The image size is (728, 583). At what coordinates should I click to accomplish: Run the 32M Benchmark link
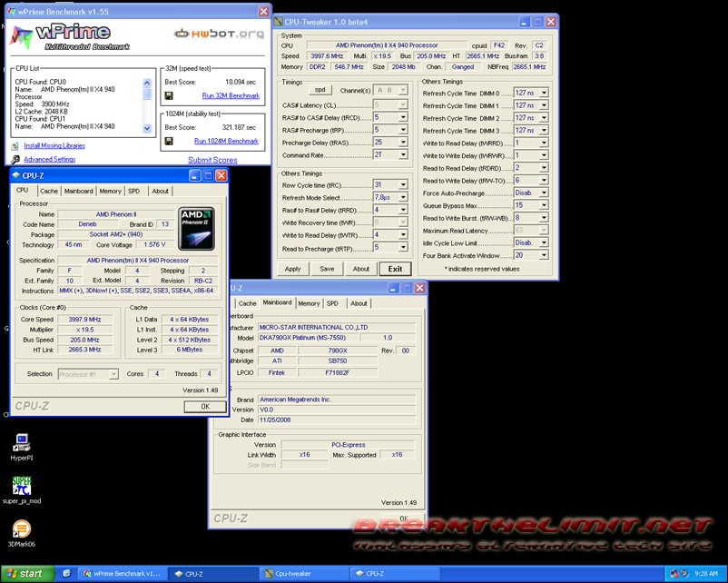tap(231, 95)
